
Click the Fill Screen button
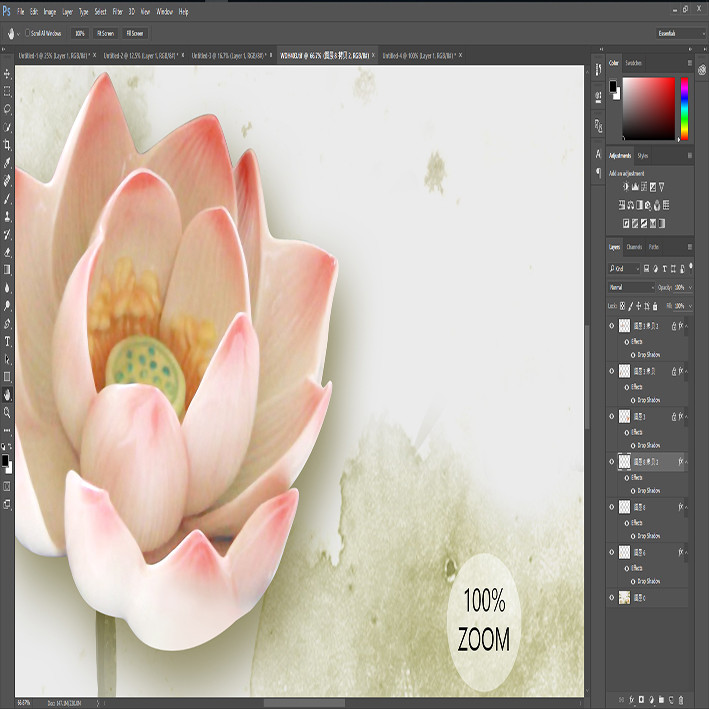135,33
